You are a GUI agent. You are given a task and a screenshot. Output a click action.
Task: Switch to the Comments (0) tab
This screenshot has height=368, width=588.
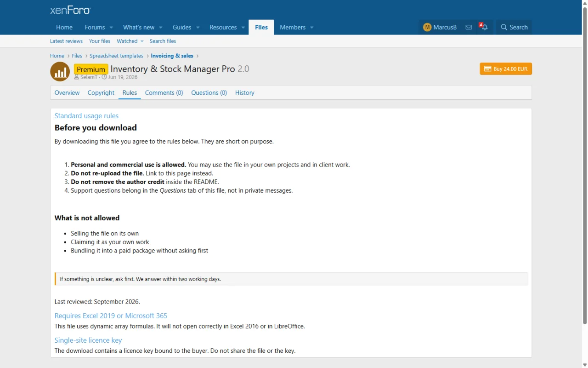click(164, 92)
